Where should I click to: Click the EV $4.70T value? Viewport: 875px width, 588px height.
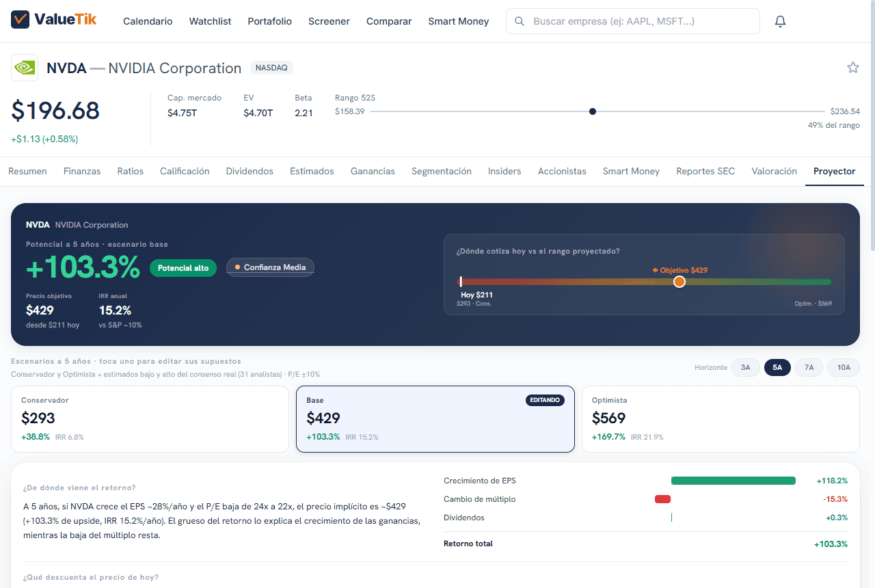click(258, 113)
